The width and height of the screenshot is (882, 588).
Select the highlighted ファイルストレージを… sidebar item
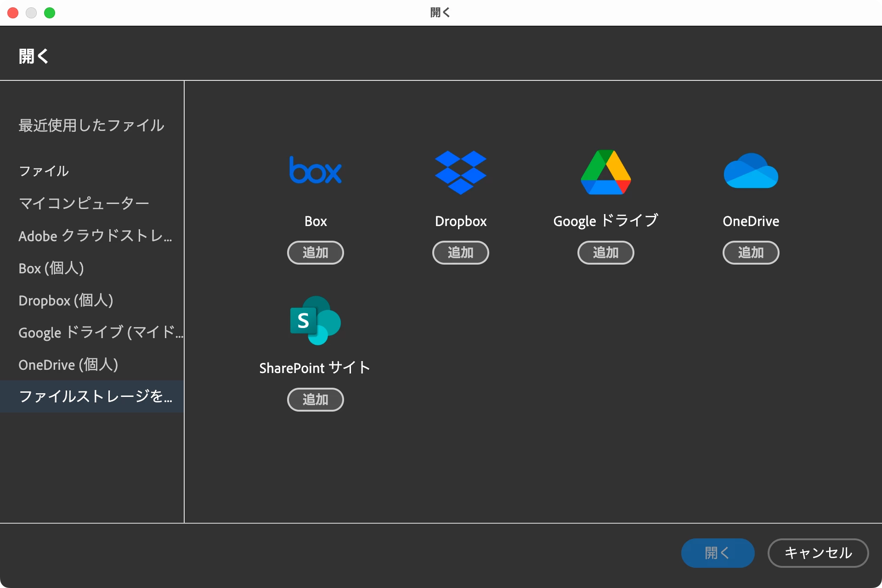click(x=95, y=396)
